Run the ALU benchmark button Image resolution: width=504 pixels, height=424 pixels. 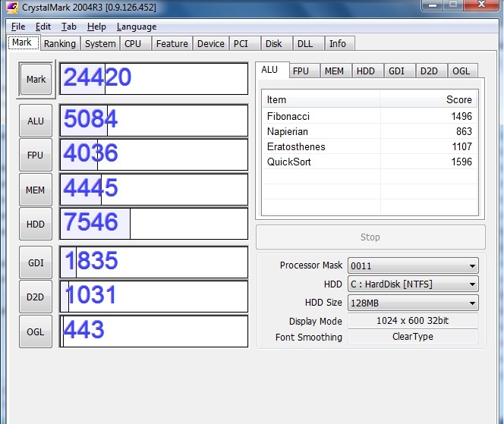36,121
